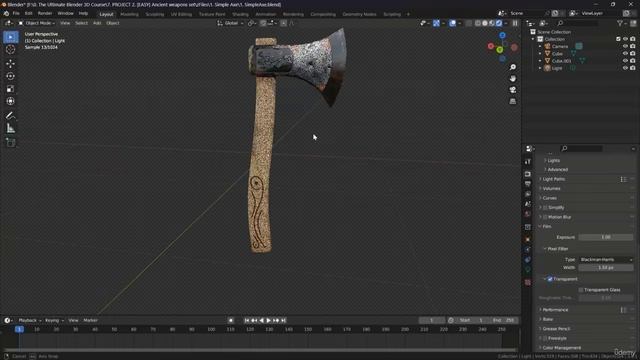Toggle viewport overlays
640x360 pixels.
[452, 23]
